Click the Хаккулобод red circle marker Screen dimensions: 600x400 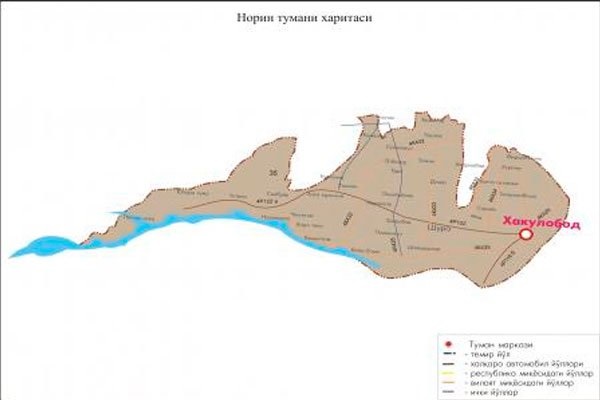pos(526,236)
